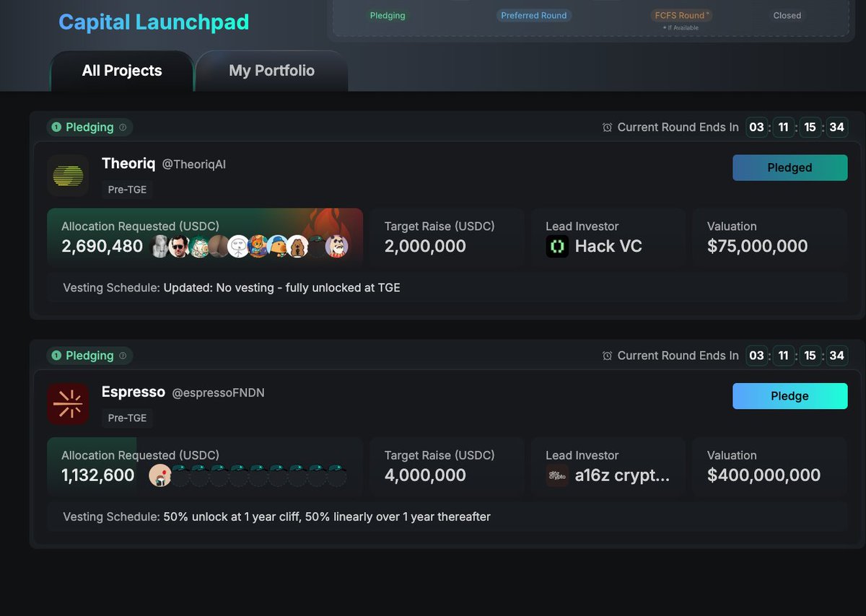The height and width of the screenshot is (616, 866).
Task: Click the alarm clock icon in the Theoriq card
Action: [x=608, y=128]
